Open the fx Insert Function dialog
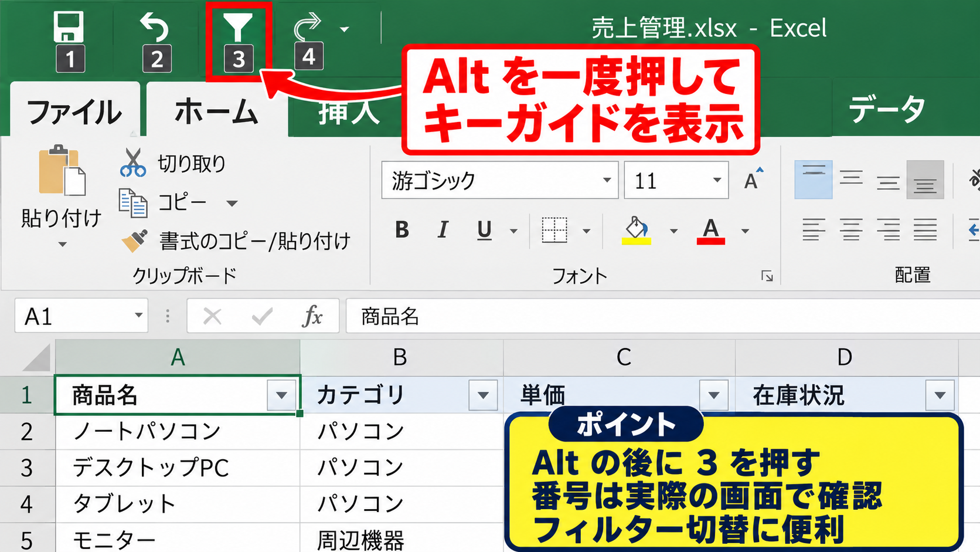 pos(312,317)
